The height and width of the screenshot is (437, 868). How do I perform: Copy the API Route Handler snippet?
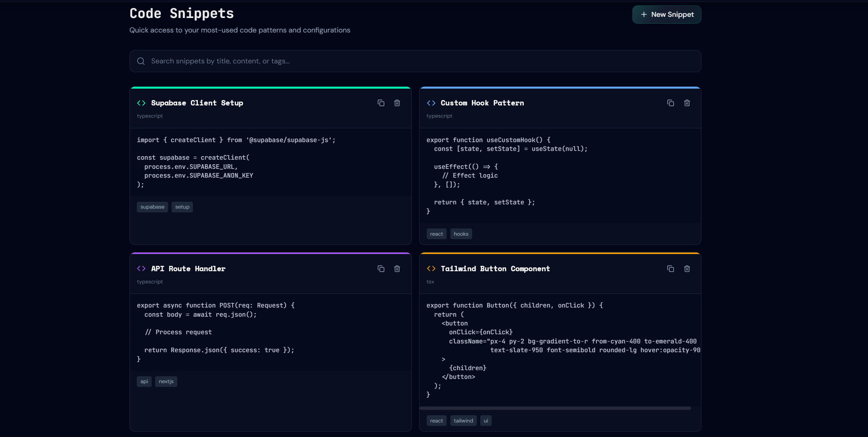pos(381,269)
